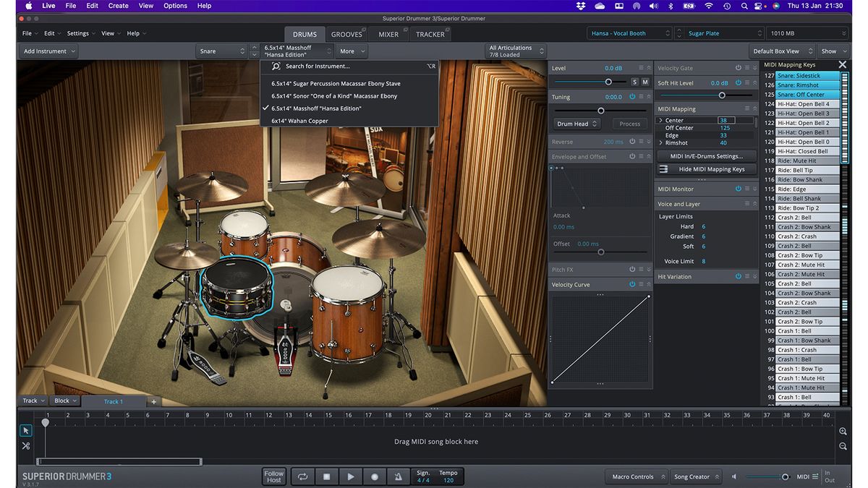Open the Drum Head selector dropdown
Screen dimensions: 868x488
pos(576,124)
